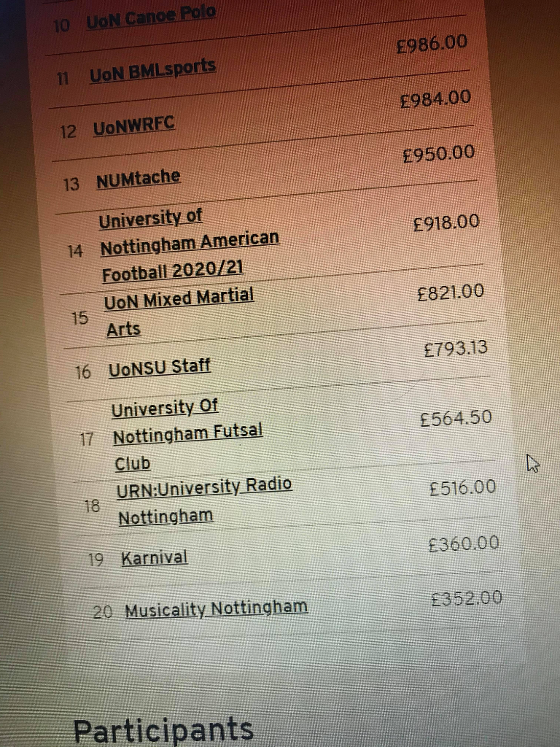Select the NUMtache link

pos(139,179)
